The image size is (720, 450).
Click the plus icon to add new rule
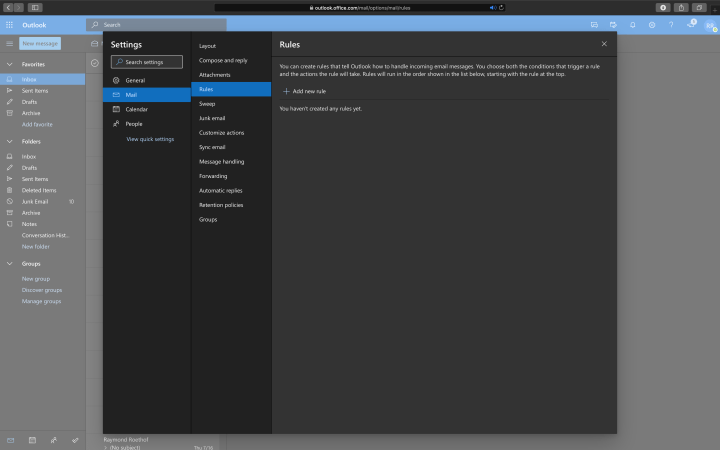click(x=286, y=91)
